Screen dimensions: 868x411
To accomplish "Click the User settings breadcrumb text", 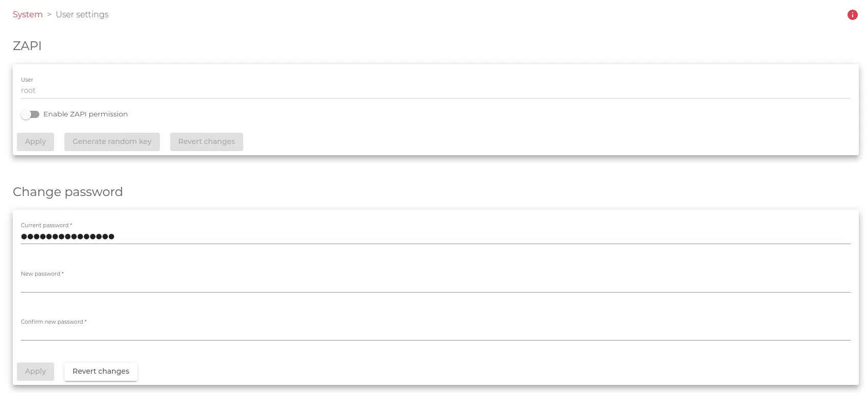I will point(82,14).
